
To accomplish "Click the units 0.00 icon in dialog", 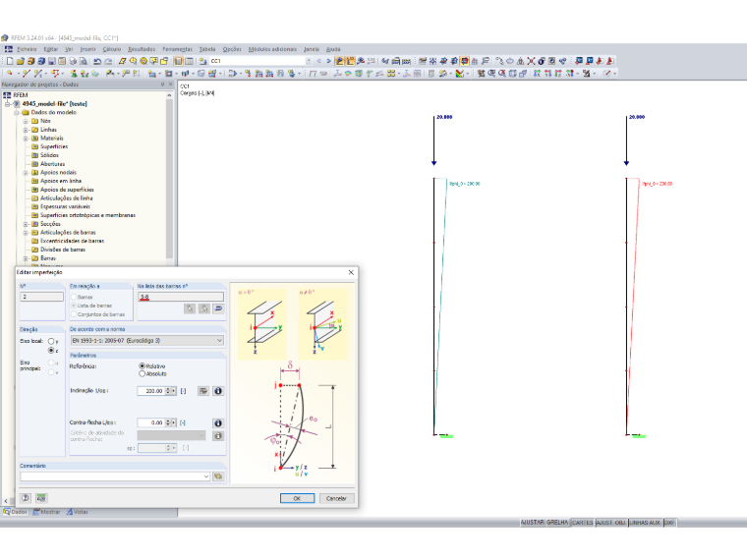I will tap(41, 498).
